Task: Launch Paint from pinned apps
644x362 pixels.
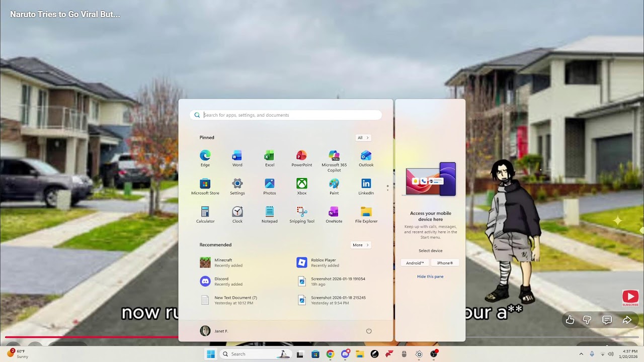Action: pos(334,187)
